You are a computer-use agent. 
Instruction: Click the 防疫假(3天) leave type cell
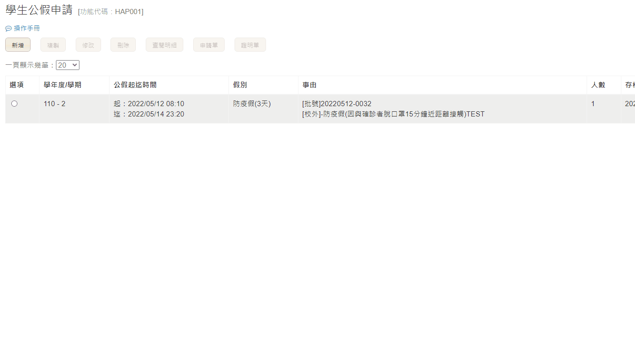point(252,104)
